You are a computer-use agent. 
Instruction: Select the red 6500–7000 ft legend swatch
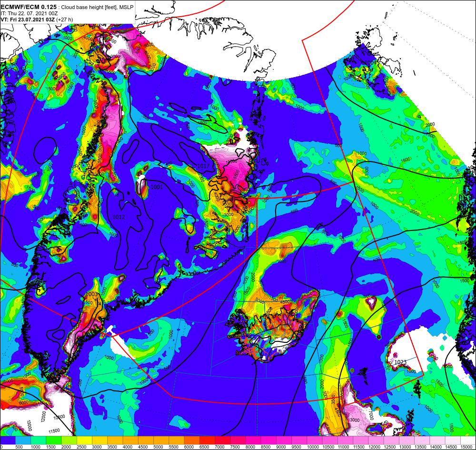pos(208,440)
